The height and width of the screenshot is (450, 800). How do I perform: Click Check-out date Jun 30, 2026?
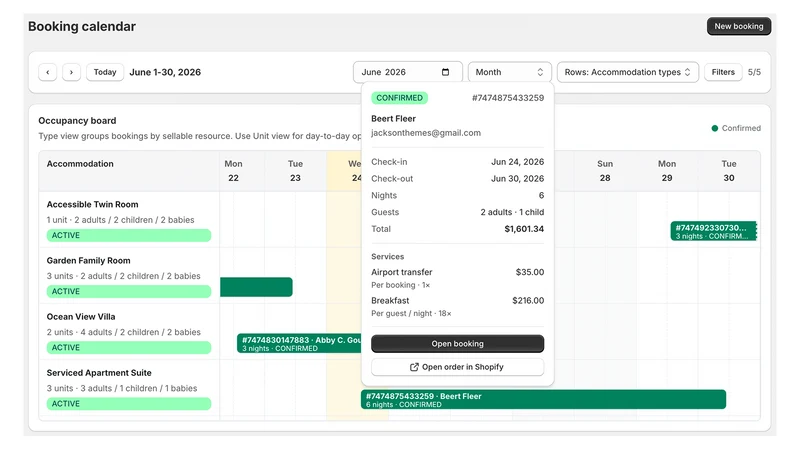pos(517,179)
